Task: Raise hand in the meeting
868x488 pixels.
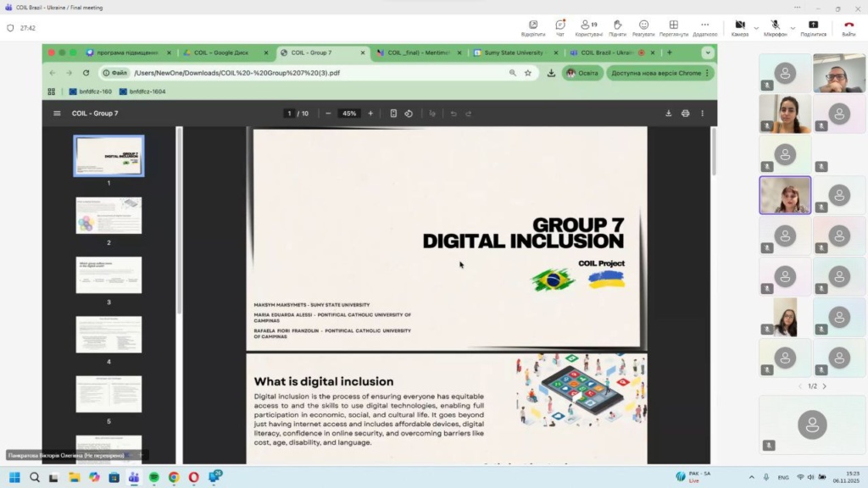Action: point(617,26)
